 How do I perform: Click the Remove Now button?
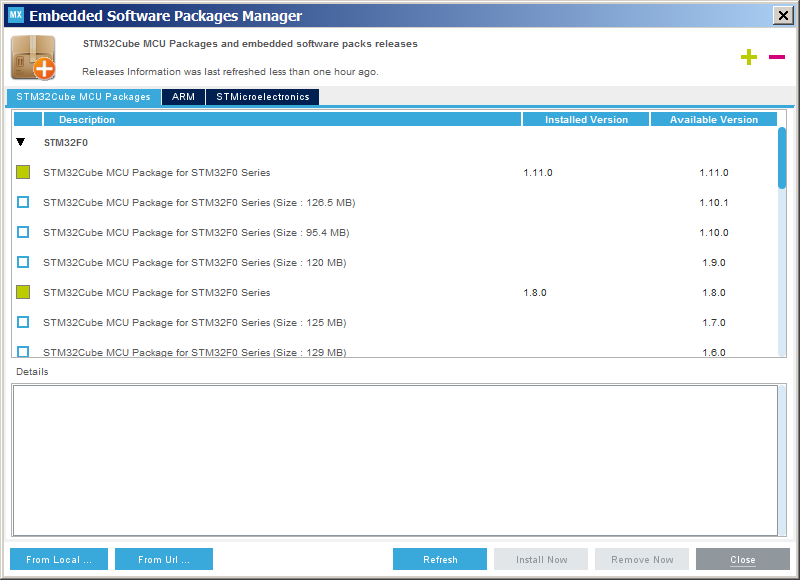642,559
